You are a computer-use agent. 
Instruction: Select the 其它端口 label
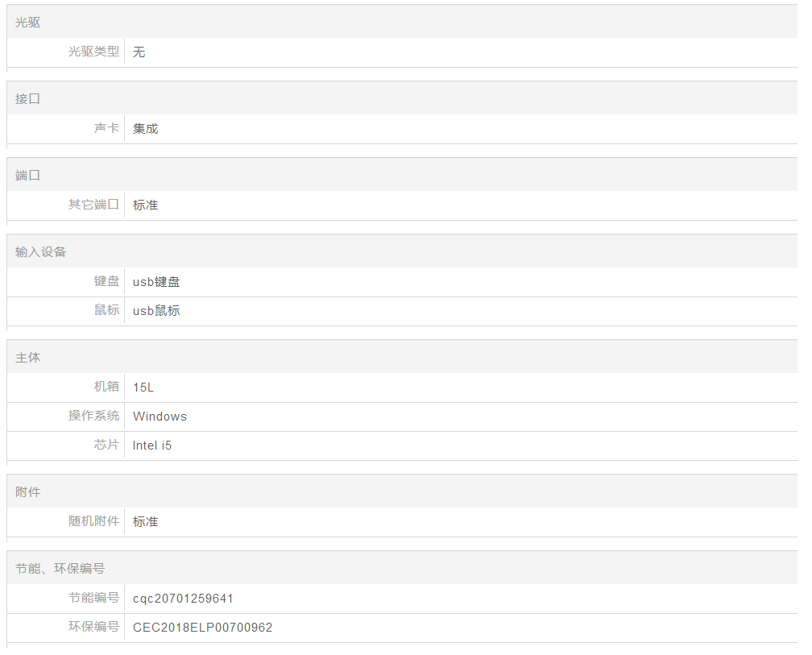(93, 205)
